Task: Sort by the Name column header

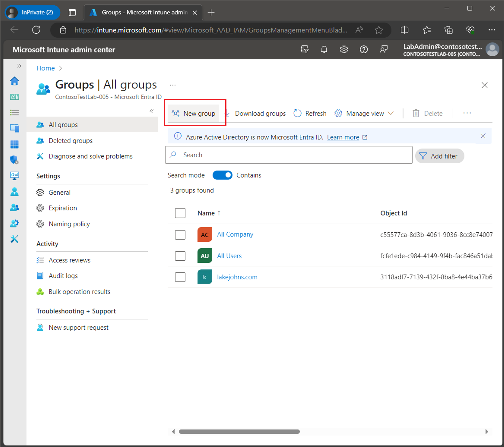Action: click(209, 213)
